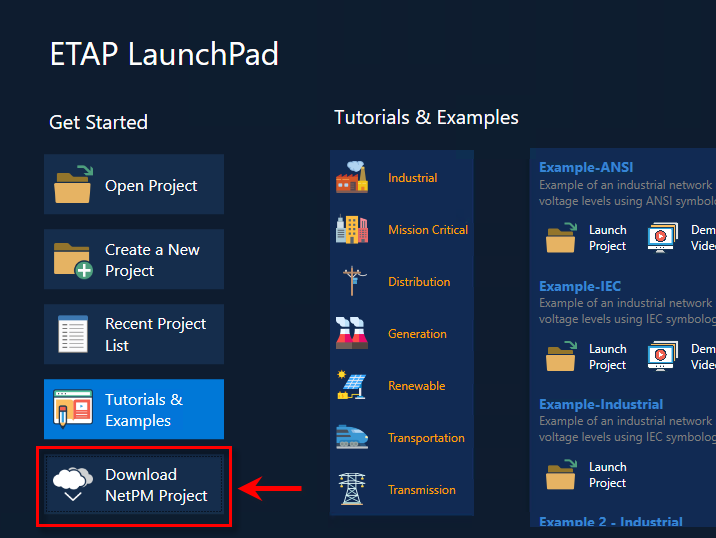Click Demo Video text under Example-IEC

tap(703, 357)
